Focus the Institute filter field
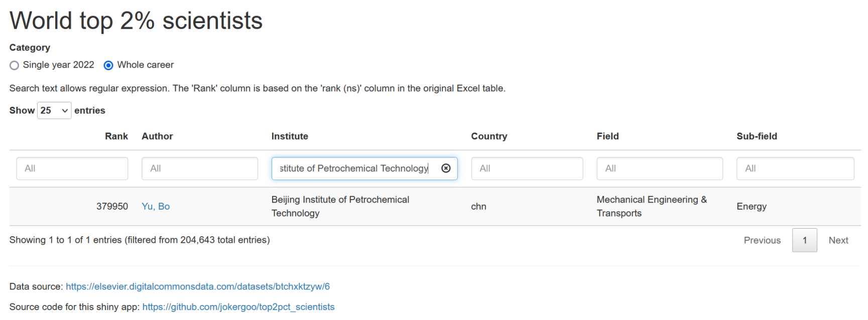 tap(354, 169)
